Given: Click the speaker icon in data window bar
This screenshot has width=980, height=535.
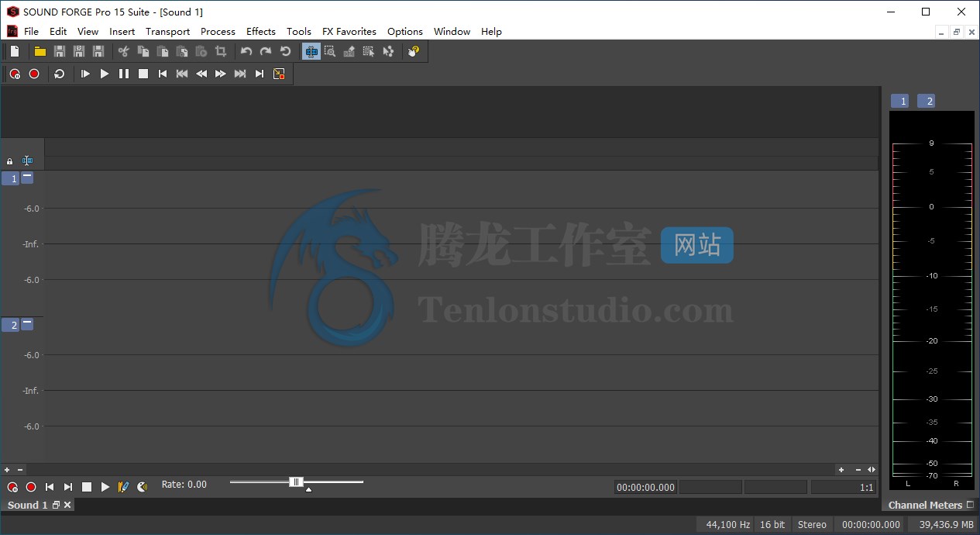Looking at the screenshot, I should [x=143, y=487].
